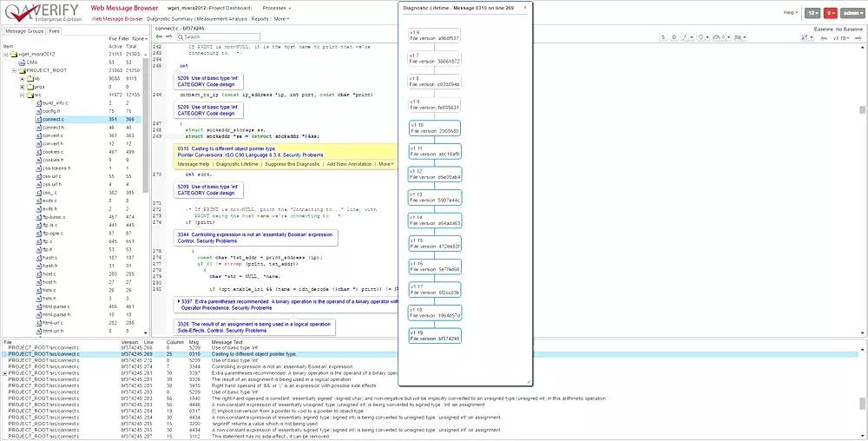Open wget_misra2012 Project Dashboard link
This screenshot has height=441, width=868.
(x=209, y=9)
